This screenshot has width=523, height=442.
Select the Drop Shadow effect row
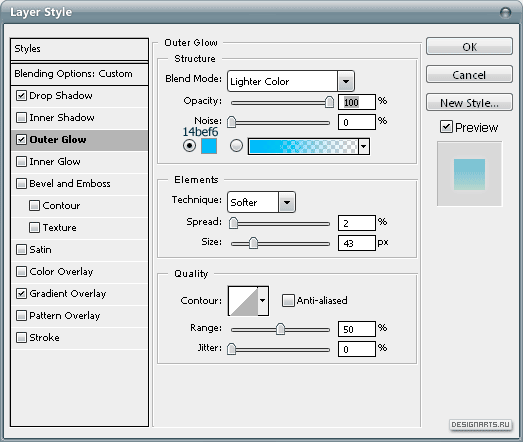click(x=79, y=96)
